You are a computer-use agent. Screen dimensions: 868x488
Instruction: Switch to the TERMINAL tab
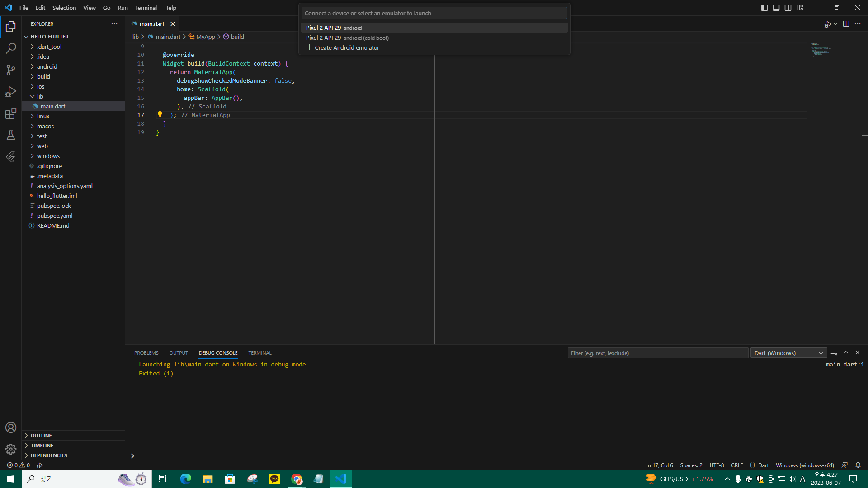(x=260, y=353)
